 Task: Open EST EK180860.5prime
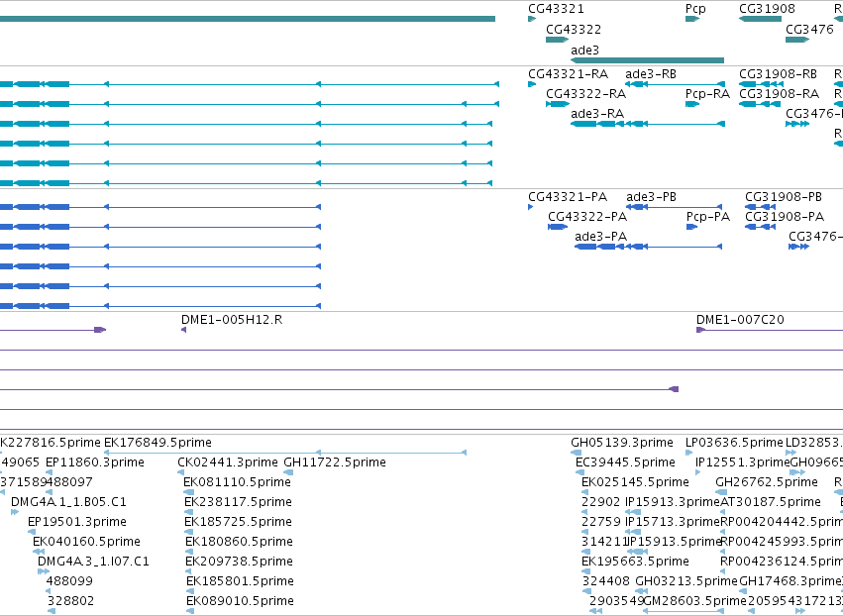[x=240, y=542]
